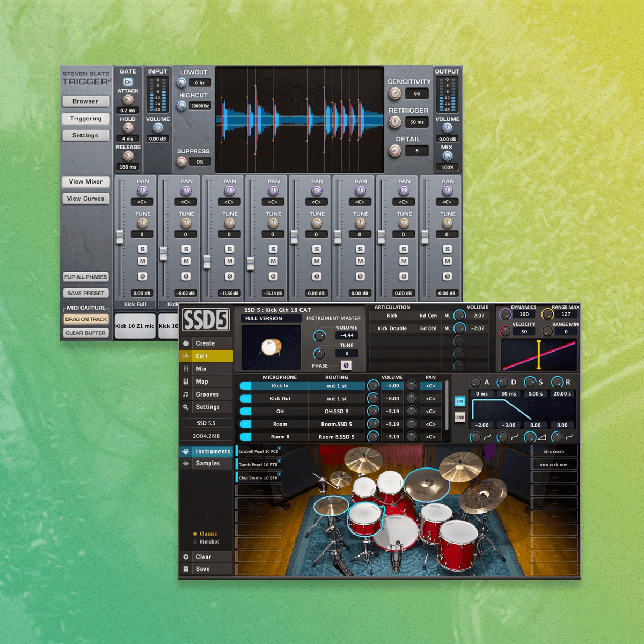Toggle the Gate On switch in Trigger
This screenshot has width=644, height=644.
(x=128, y=82)
